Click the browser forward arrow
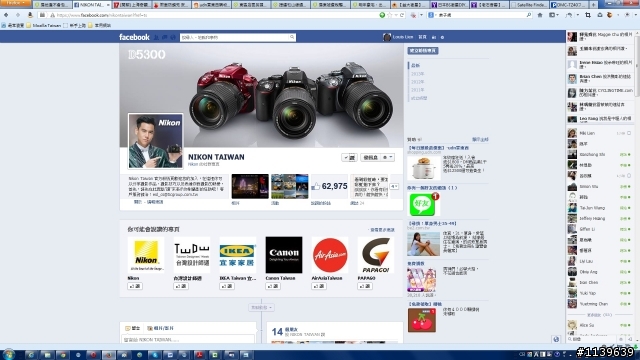Viewport: 640px width, 360px height. (x=18, y=15)
